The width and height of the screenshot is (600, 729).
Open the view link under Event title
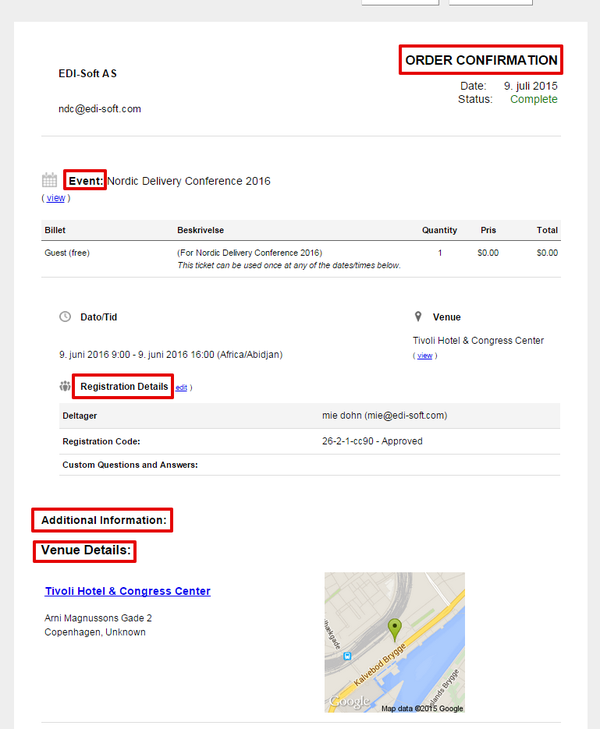56,198
